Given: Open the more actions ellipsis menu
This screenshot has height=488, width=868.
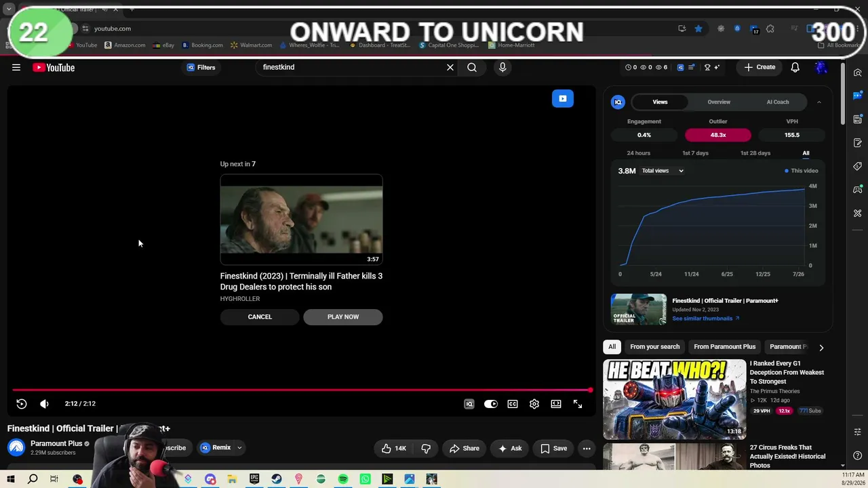Looking at the screenshot, I should coord(587,448).
